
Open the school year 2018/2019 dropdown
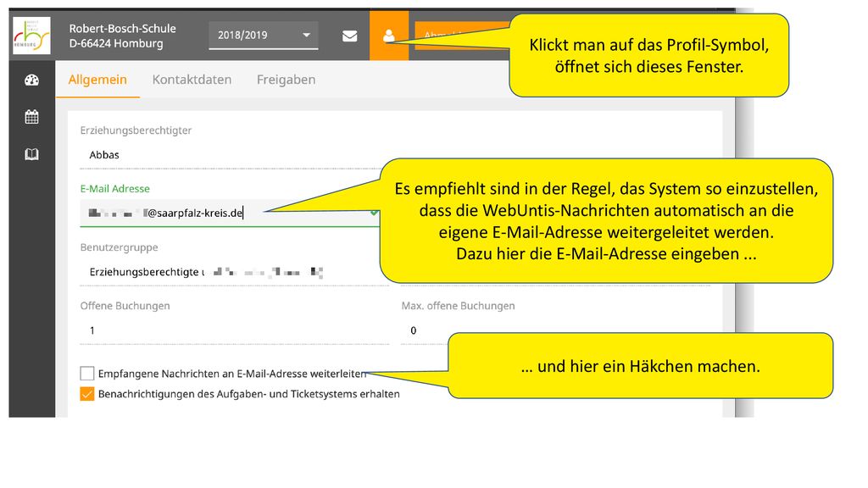(x=264, y=36)
